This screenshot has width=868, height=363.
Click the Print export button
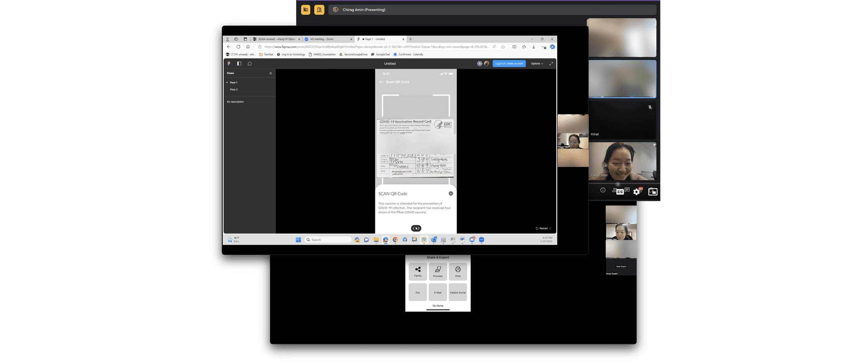[458, 272]
